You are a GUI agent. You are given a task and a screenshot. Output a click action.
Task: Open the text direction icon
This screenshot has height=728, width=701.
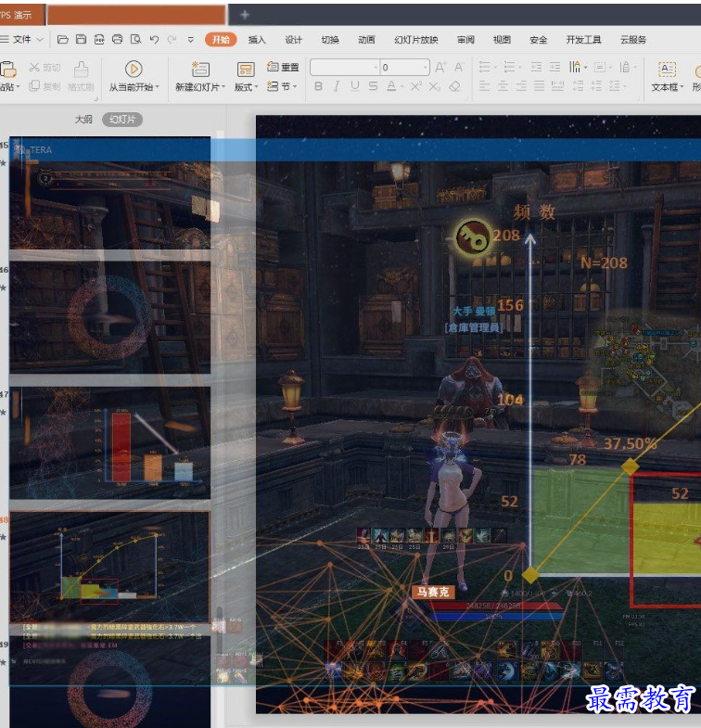[575, 68]
